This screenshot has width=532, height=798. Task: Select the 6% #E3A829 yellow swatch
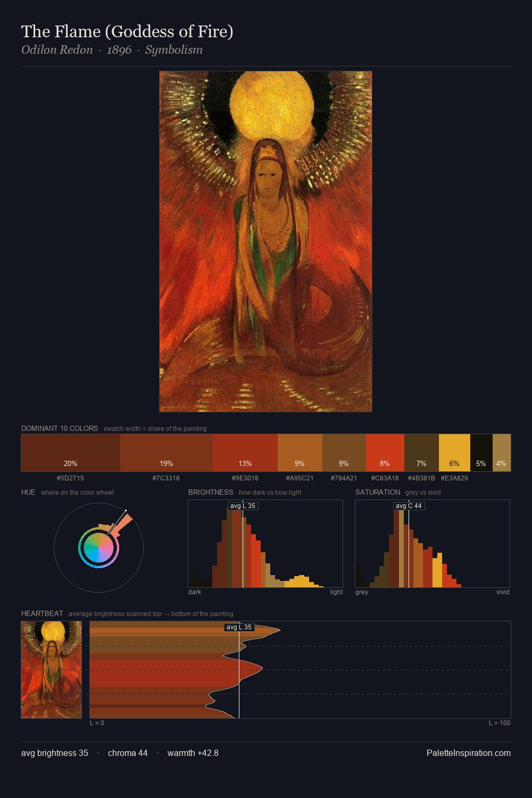coord(454,453)
